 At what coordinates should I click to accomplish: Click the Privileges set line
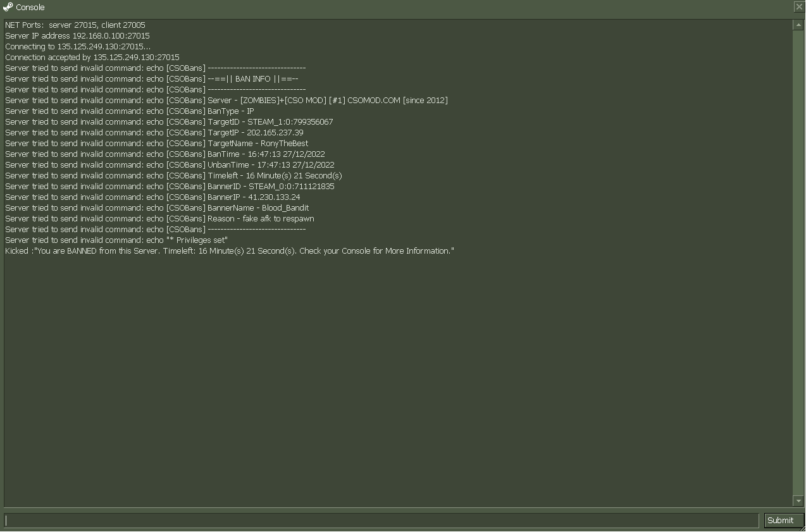(x=116, y=240)
